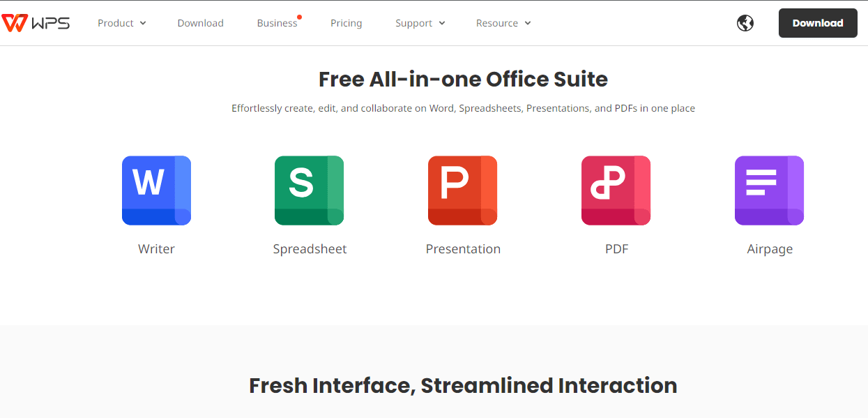Select the Pricing menu item
This screenshot has height=418, width=868.
(346, 22)
